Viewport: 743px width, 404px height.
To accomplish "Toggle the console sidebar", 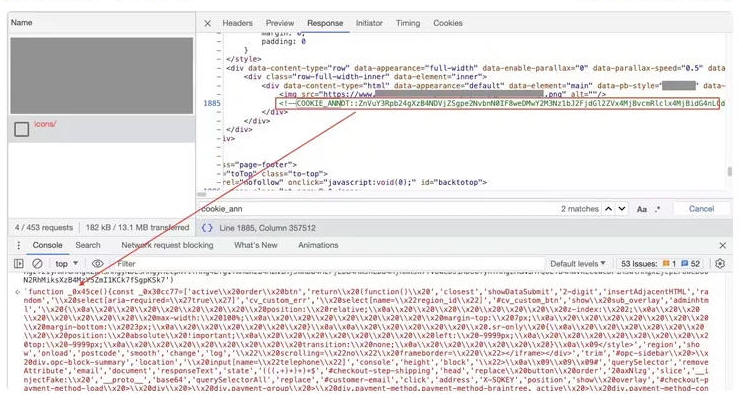I will coord(18,264).
